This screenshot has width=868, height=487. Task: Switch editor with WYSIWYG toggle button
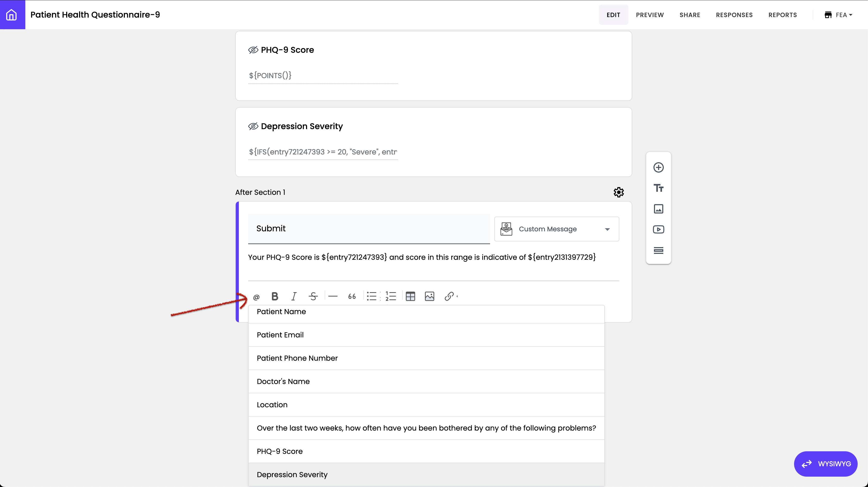pyautogui.click(x=826, y=464)
